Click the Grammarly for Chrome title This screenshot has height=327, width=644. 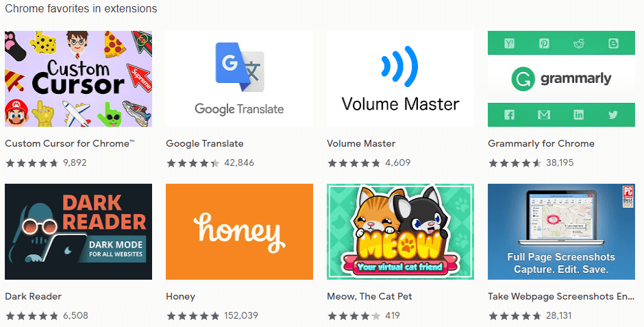[541, 143]
